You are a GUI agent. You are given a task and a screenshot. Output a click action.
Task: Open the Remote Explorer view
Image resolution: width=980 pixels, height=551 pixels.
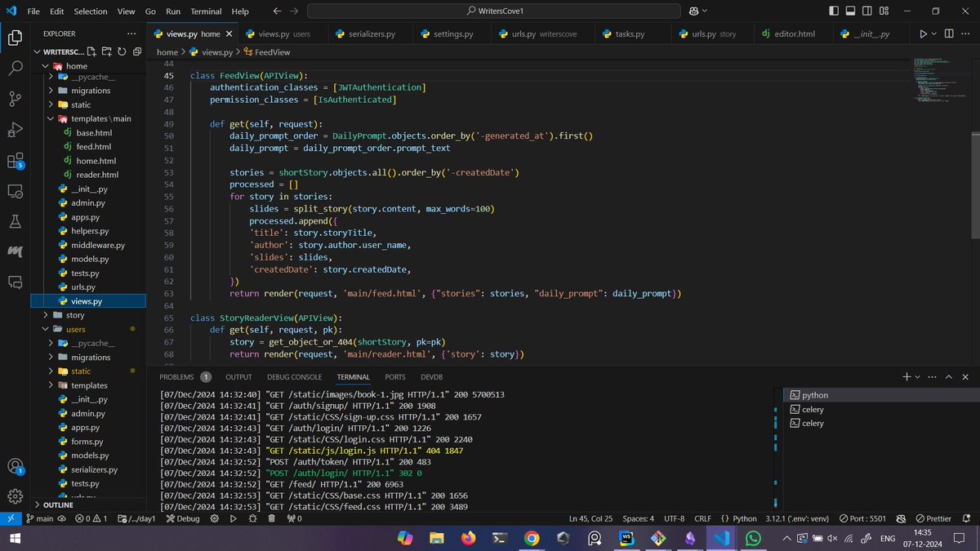15,191
